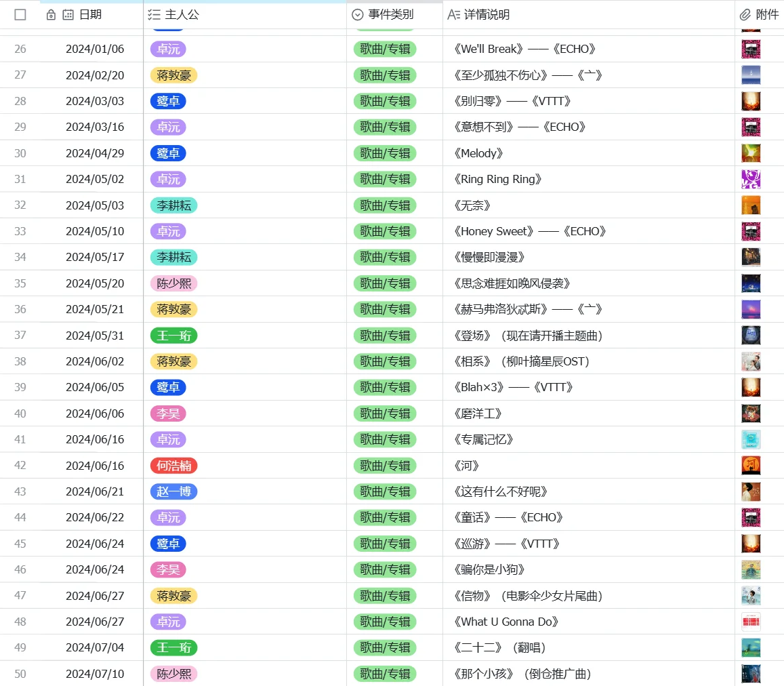
Task: Select row number 31
Action: (x=20, y=179)
